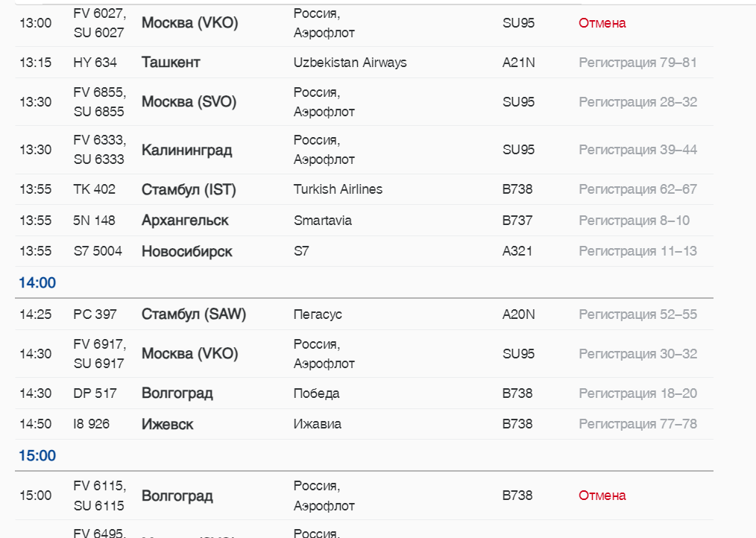
Task: Click the Регистрация 52–55 status text
Action: 637,314
